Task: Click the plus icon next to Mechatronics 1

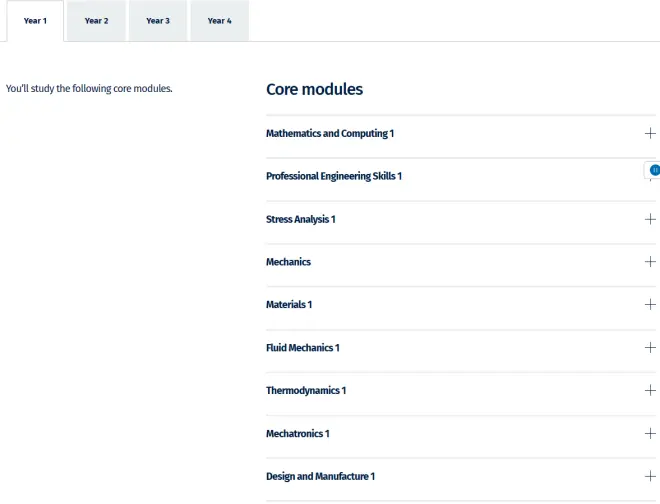Action: [650, 434]
